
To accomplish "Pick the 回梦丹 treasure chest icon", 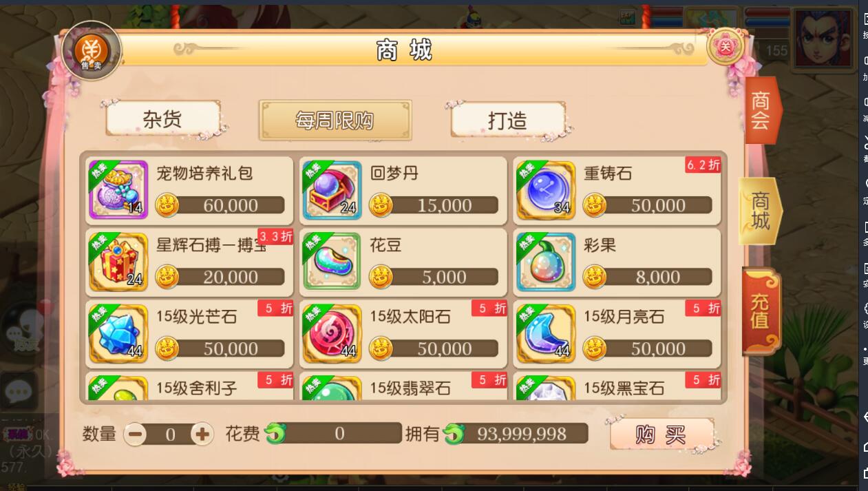I will tap(332, 190).
